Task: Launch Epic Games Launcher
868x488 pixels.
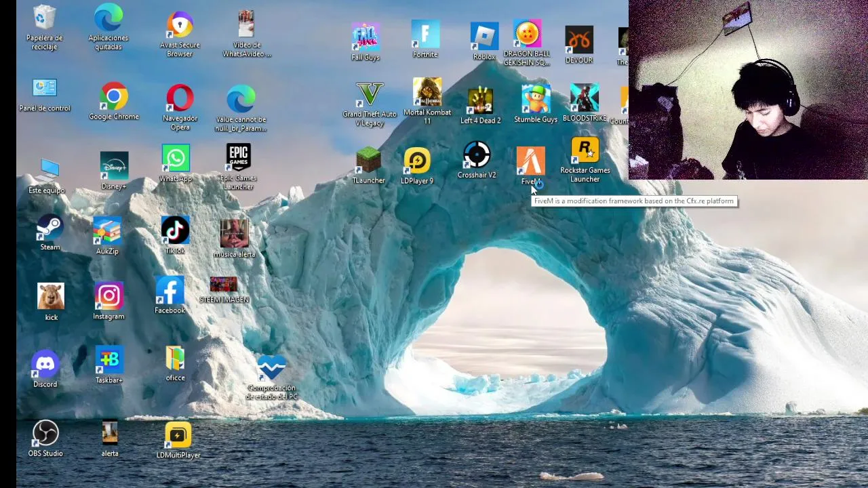Action: (x=239, y=167)
